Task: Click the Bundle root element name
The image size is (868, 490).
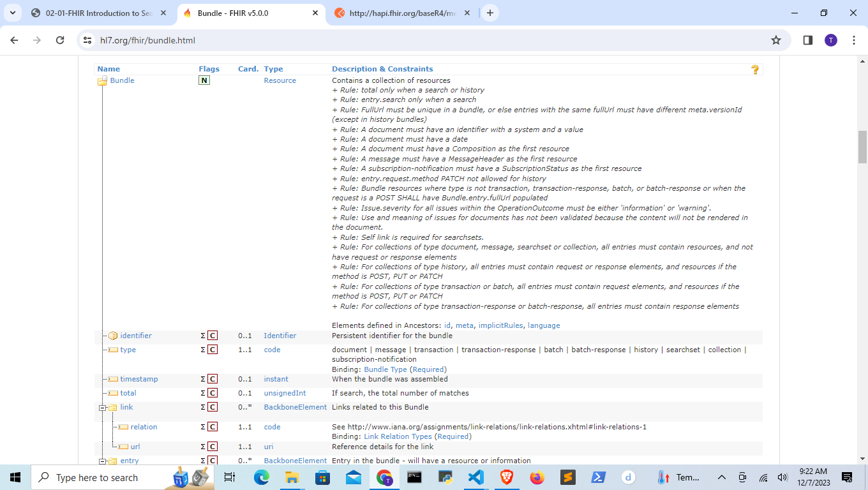Action: point(123,80)
